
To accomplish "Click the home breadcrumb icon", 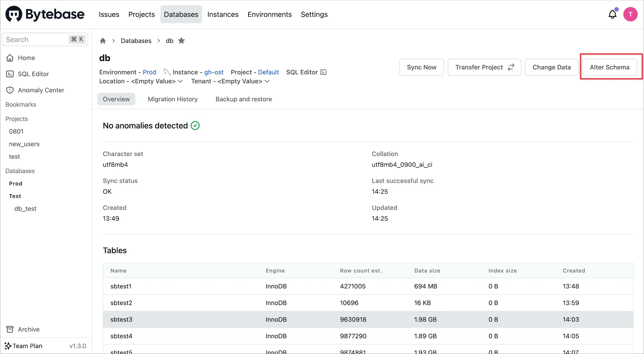I will [x=103, y=41].
